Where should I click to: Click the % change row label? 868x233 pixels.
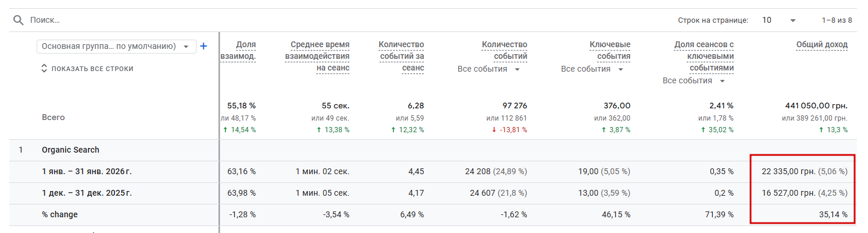pyautogui.click(x=59, y=215)
